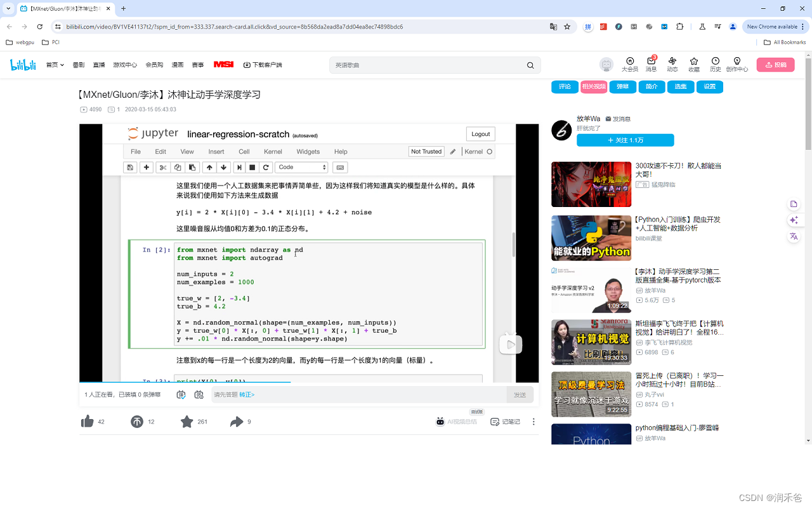Viewport: 812px width, 508px height.
Task: Open 收藏 favorites in header
Action: pos(694,64)
